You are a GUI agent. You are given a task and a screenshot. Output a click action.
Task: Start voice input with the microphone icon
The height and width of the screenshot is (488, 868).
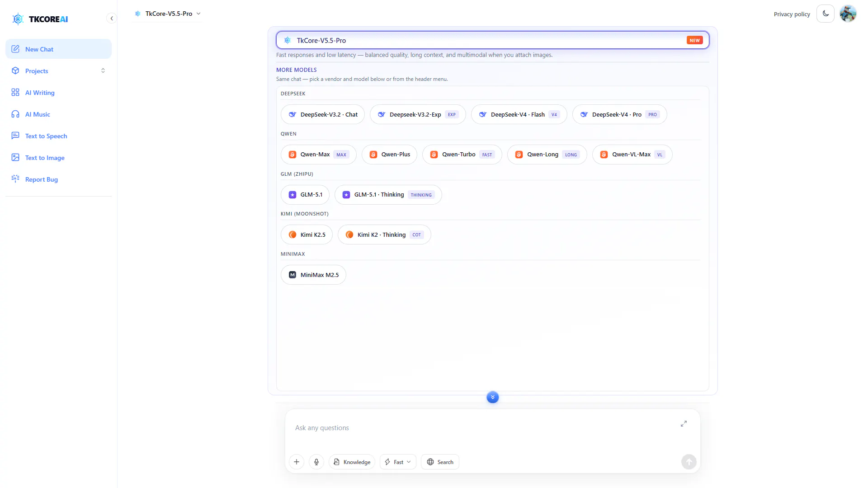click(316, 462)
